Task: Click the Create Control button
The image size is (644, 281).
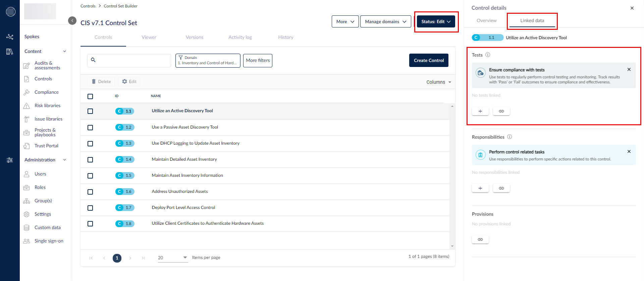Action: coord(428,61)
